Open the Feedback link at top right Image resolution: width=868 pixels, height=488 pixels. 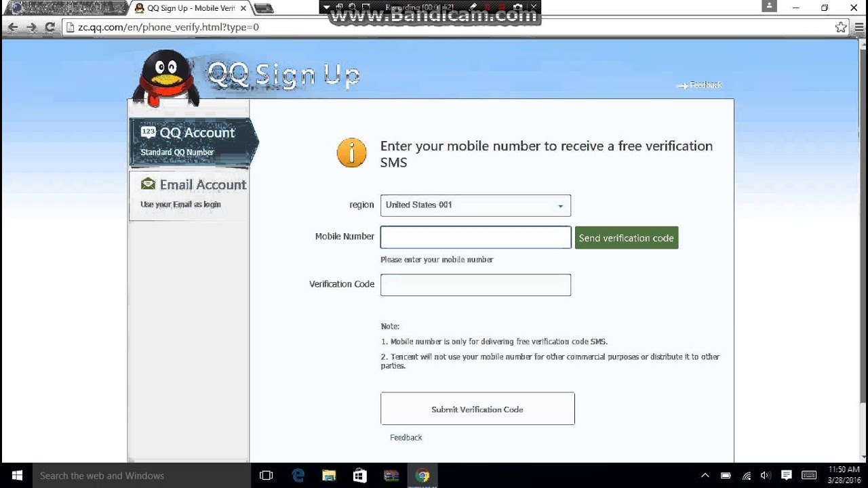(x=700, y=85)
